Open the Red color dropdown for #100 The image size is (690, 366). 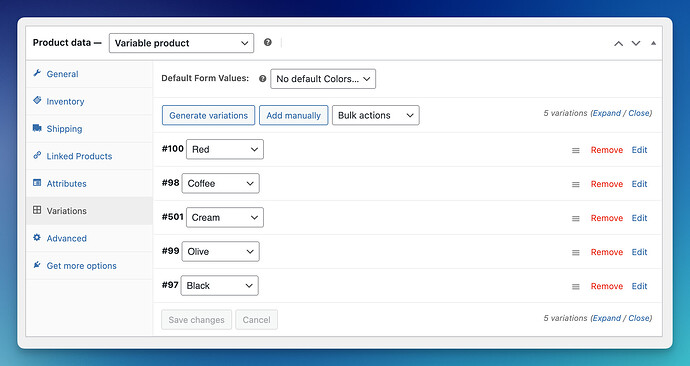click(225, 149)
